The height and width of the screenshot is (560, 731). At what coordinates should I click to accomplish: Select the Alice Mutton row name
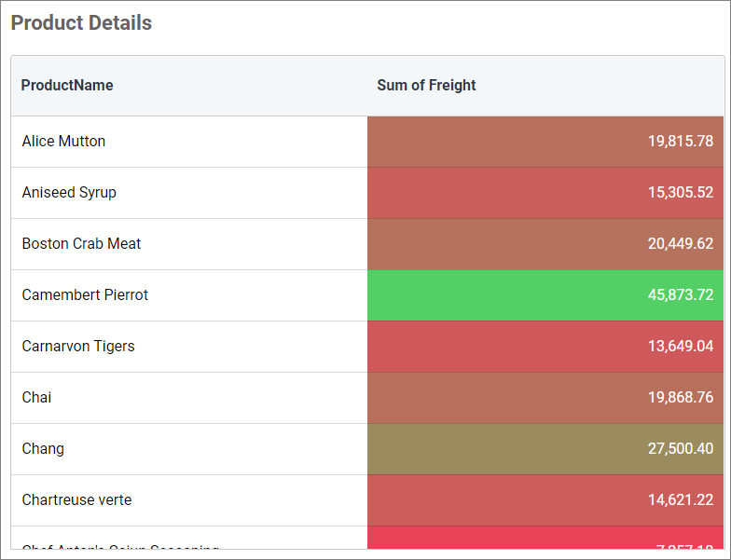[x=63, y=142]
